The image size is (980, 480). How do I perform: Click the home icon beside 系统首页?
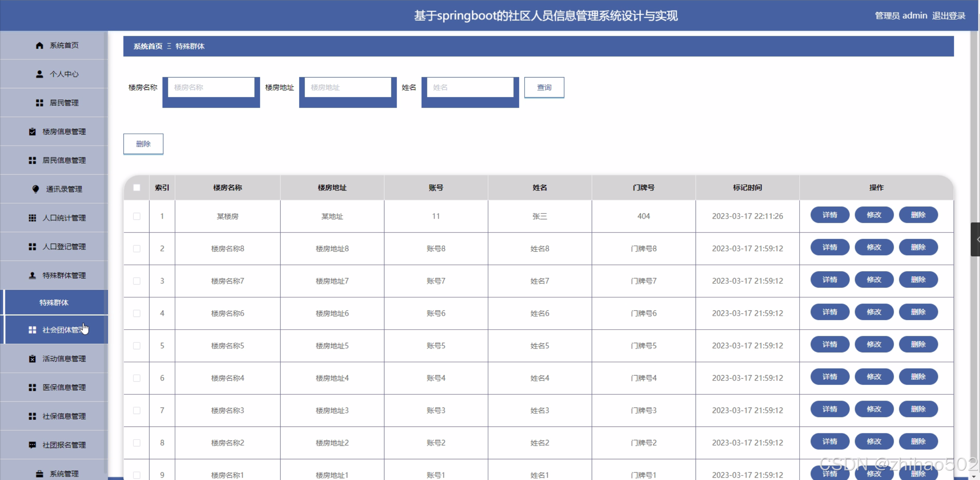(x=39, y=45)
